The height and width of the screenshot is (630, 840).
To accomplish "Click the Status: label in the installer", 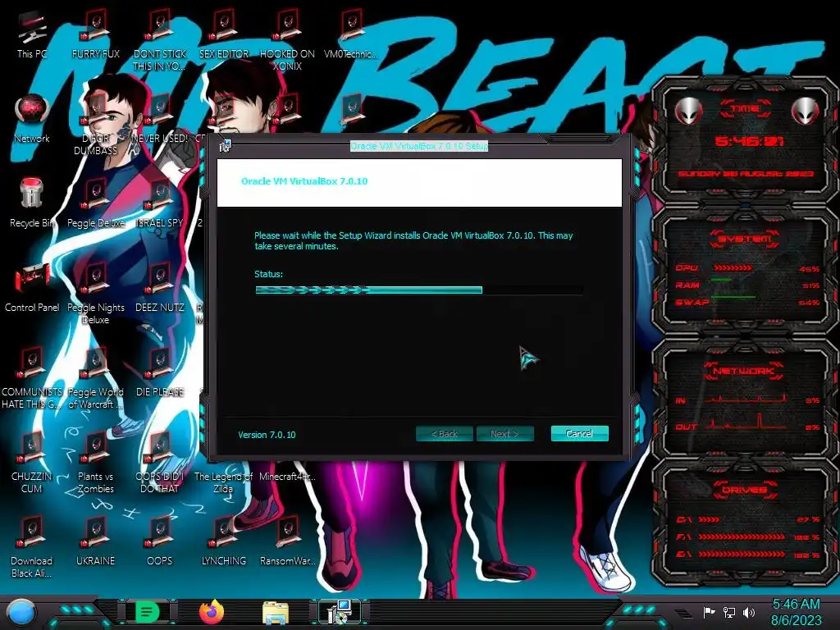I will point(268,274).
